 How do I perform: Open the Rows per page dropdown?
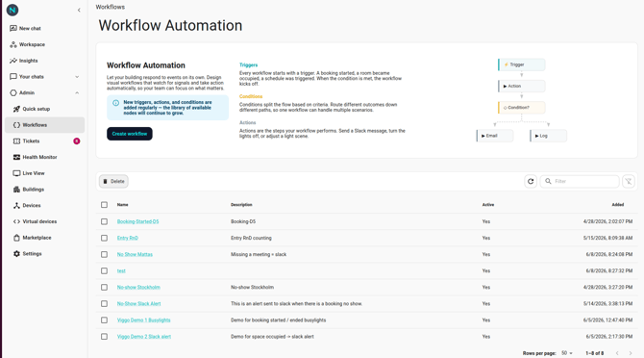[x=567, y=353]
